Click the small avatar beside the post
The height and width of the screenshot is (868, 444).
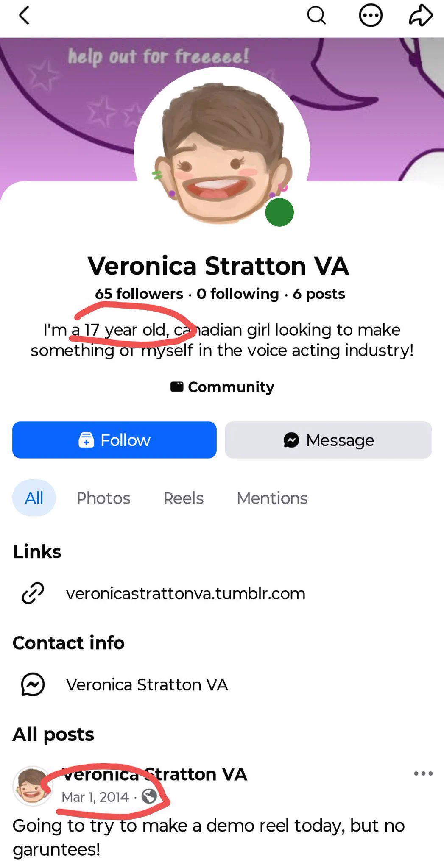tap(33, 786)
